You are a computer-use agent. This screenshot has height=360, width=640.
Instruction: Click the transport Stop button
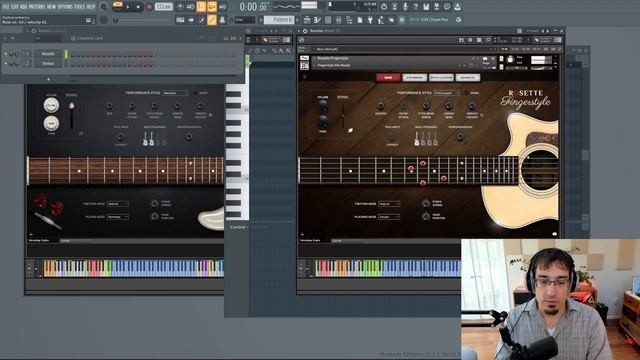[x=138, y=7]
